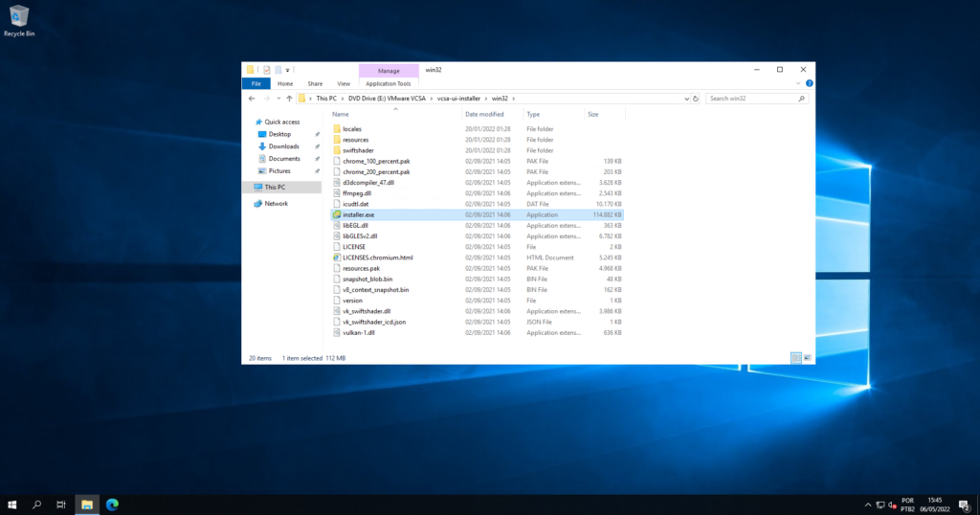Select ffmpeg.dll file
The height and width of the screenshot is (515, 980).
point(357,193)
